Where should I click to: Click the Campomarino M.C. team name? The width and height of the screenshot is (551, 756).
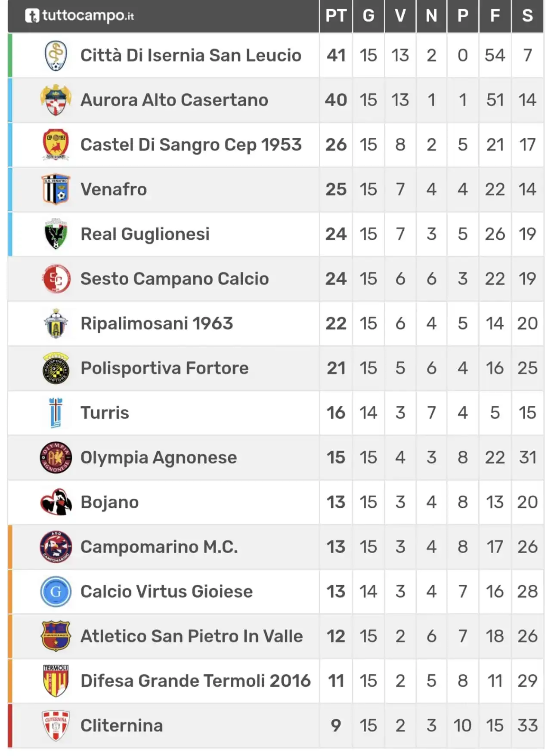159,547
